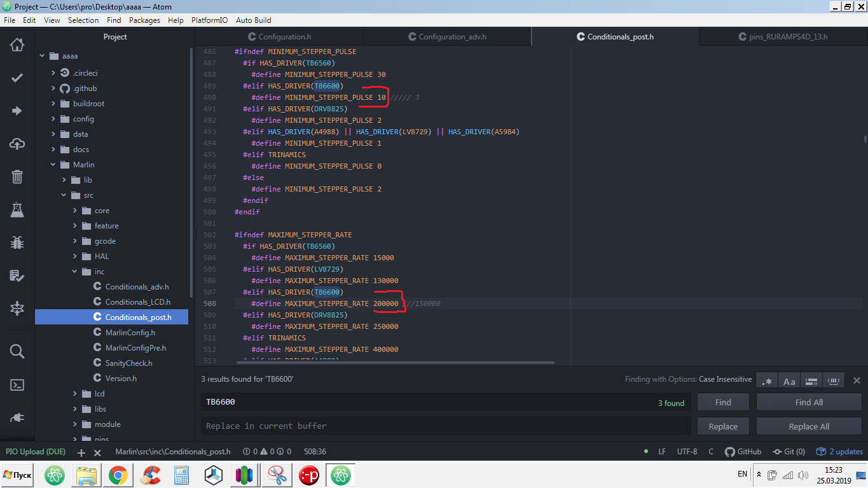Expand the lcd folder in the tree
The width and height of the screenshot is (868, 488).
coord(74,394)
